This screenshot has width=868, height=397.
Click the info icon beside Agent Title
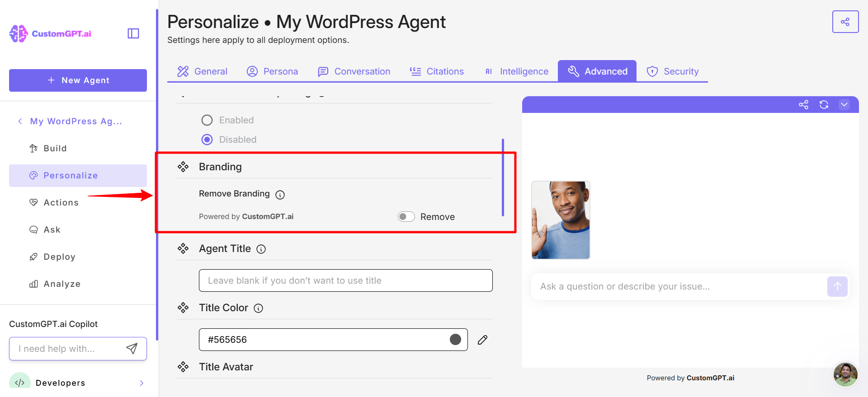pyautogui.click(x=261, y=249)
